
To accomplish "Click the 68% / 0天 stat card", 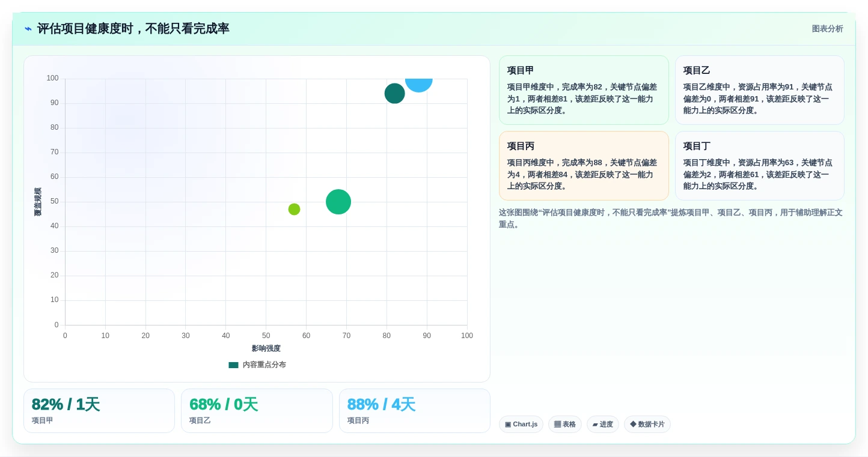I will (257, 411).
